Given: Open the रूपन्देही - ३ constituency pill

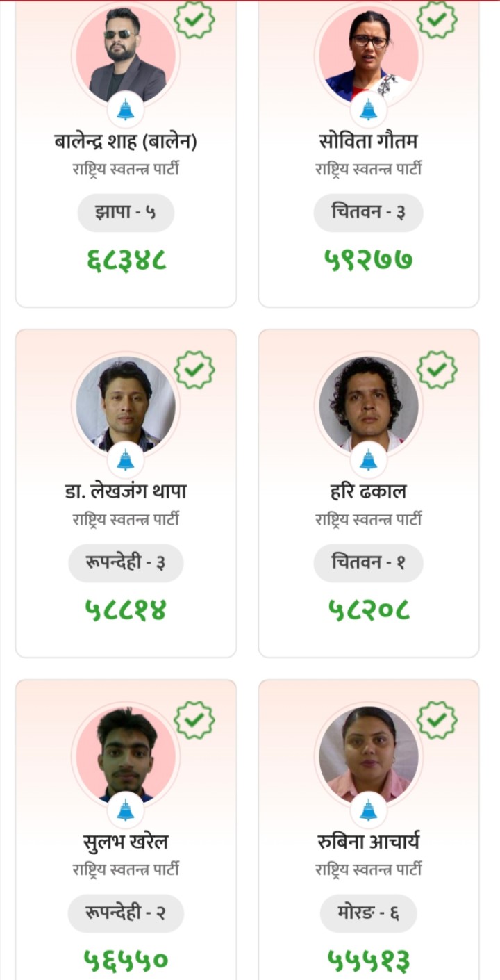Looking at the screenshot, I should tap(126, 564).
